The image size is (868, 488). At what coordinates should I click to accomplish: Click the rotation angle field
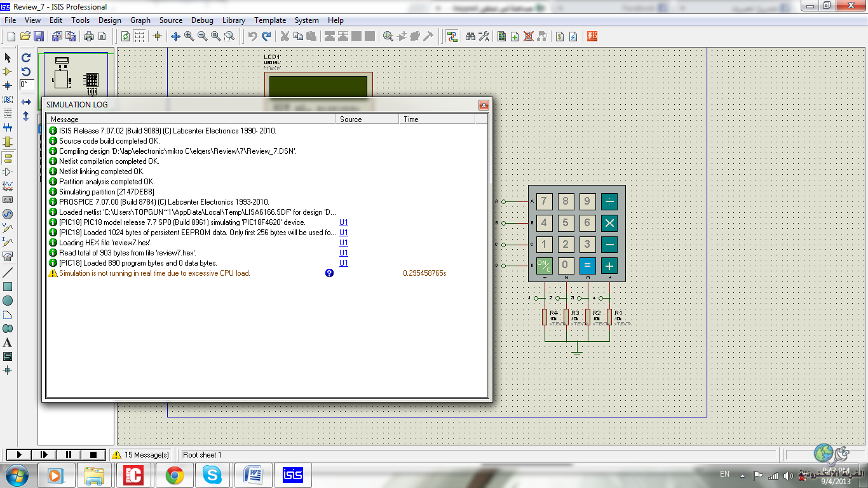tap(27, 85)
